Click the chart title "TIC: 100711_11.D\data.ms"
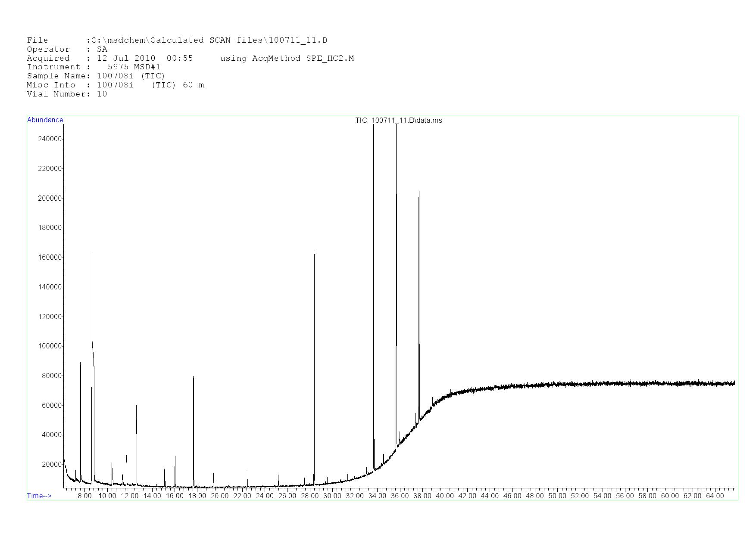 [398, 121]
